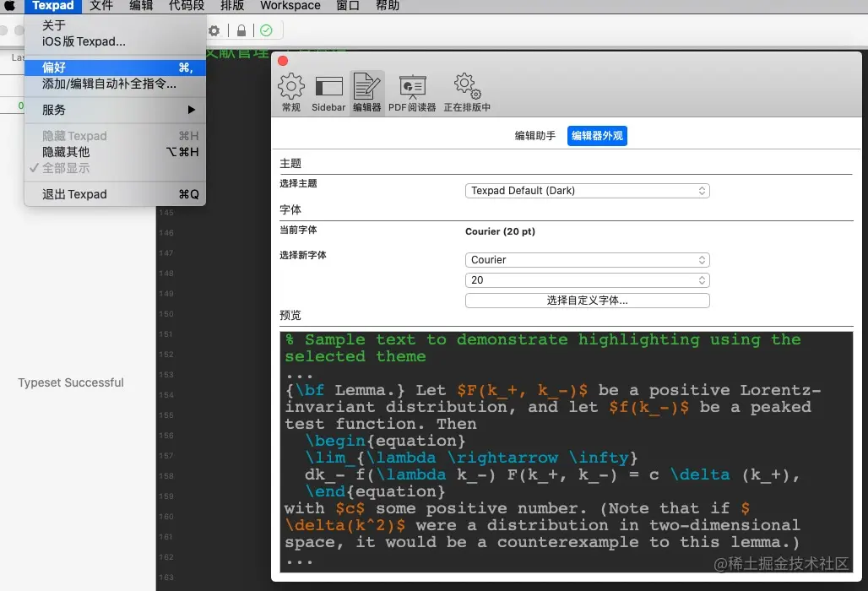This screenshot has width=868, height=591.
Task: Open the 窗口 menu
Action: [x=348, y=6]
